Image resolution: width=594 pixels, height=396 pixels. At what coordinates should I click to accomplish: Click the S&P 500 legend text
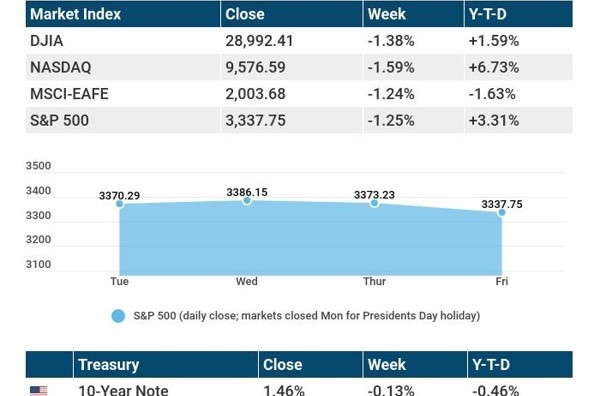306,316
